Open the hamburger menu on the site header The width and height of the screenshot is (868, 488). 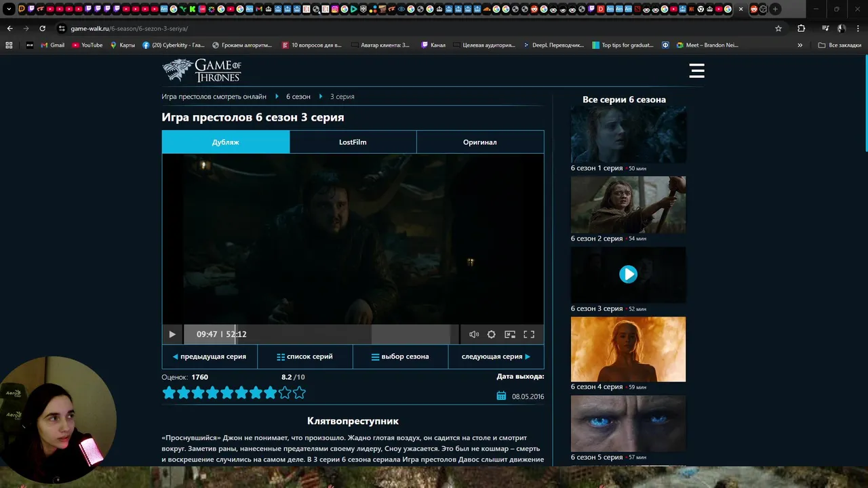tap(696, 70)
